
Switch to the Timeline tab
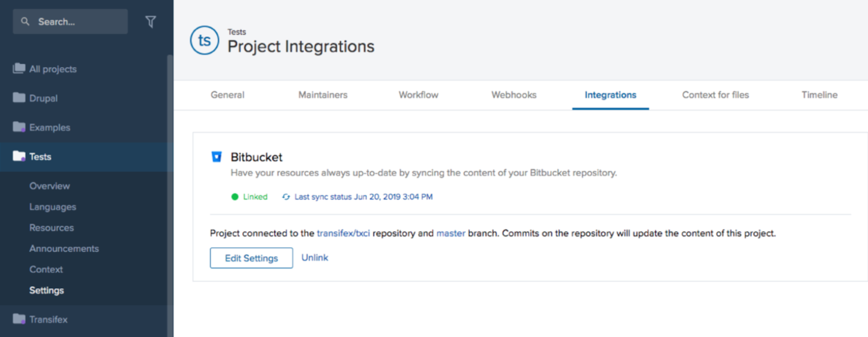point(819,95)
